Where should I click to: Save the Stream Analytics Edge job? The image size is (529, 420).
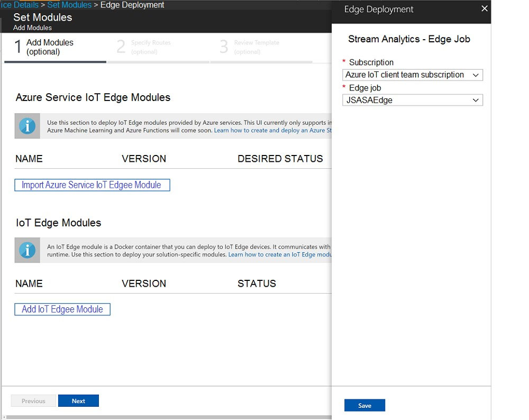[x=364, y=406]
